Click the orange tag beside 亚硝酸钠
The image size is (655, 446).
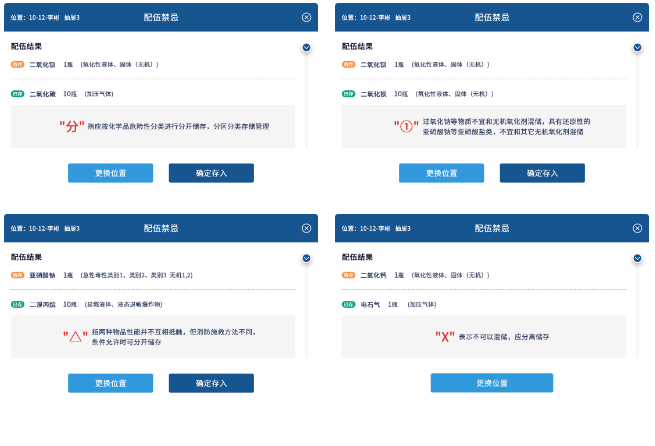[x=17, y=274]
